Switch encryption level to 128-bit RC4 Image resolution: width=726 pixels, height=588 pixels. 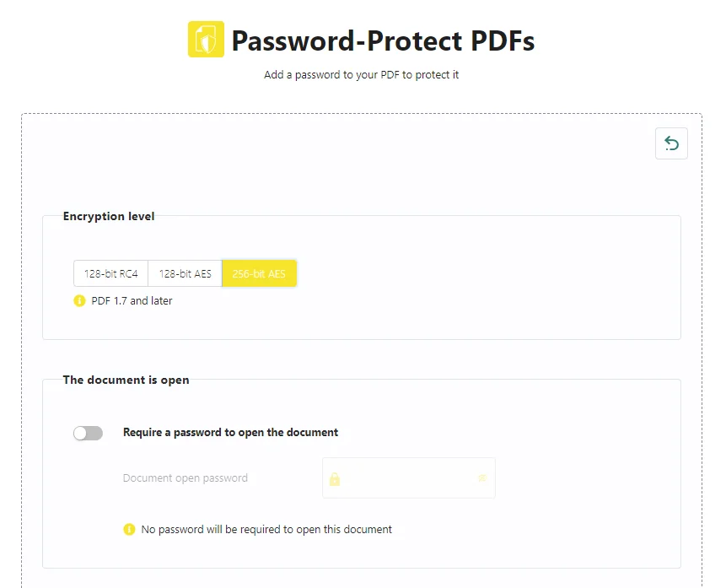[x=110, y=272]
